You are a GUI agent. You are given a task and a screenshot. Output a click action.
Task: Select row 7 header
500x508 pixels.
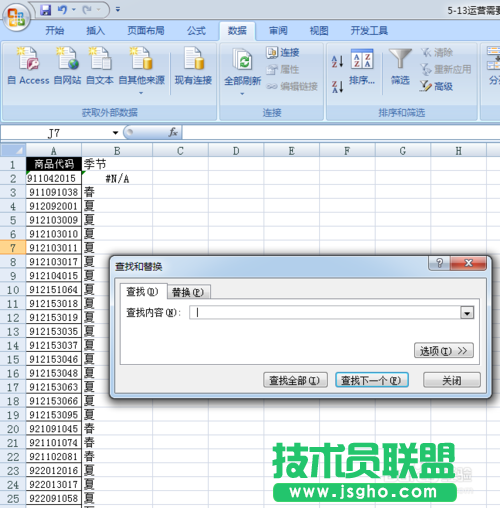tap(13, 248)
